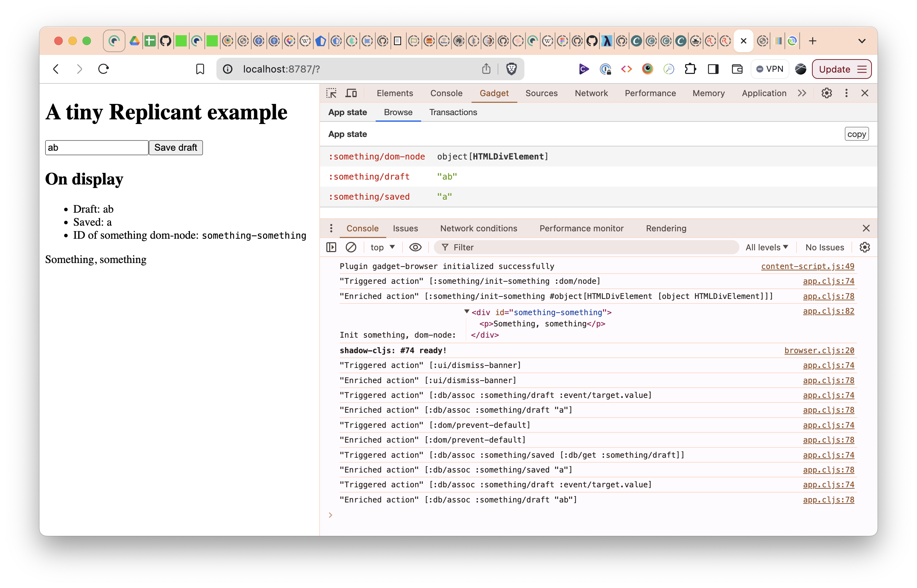Open the content-script.js:49 source link

coord(807,267)
